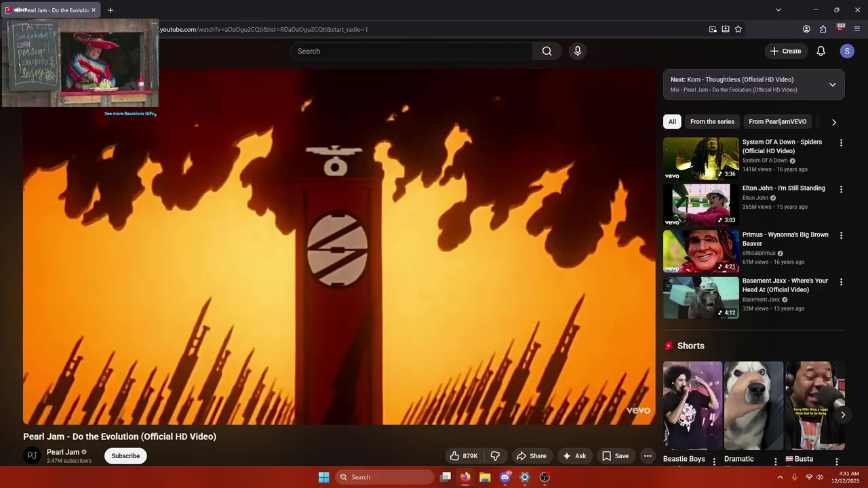
Task: Click the taskbar Search box
Action: pos(384,477)
